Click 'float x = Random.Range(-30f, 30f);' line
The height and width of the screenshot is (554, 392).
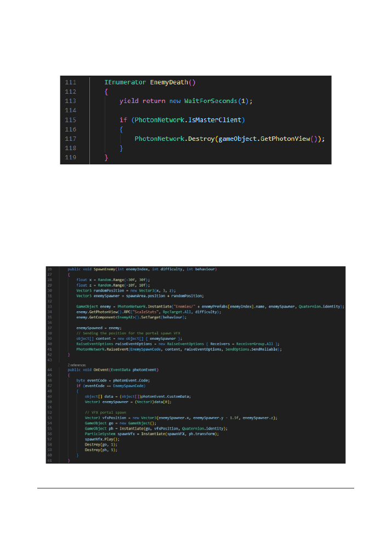click(113, 280)
